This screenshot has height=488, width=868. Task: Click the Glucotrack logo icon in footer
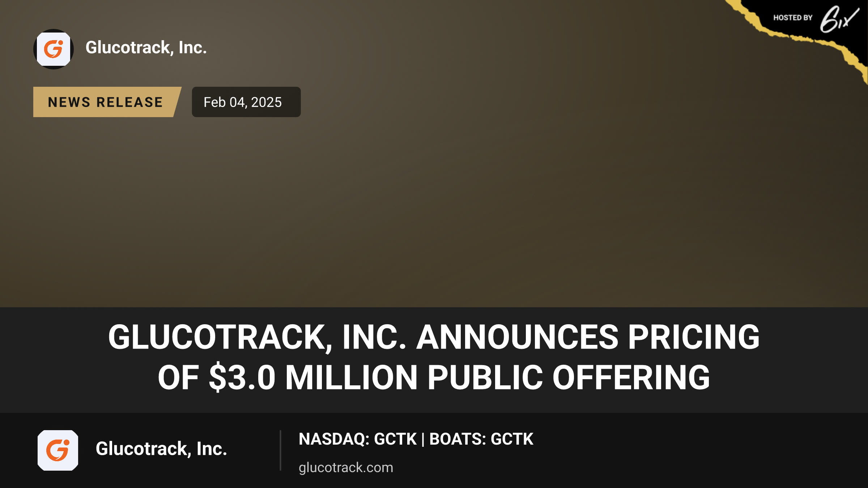(x=58, y=450)
